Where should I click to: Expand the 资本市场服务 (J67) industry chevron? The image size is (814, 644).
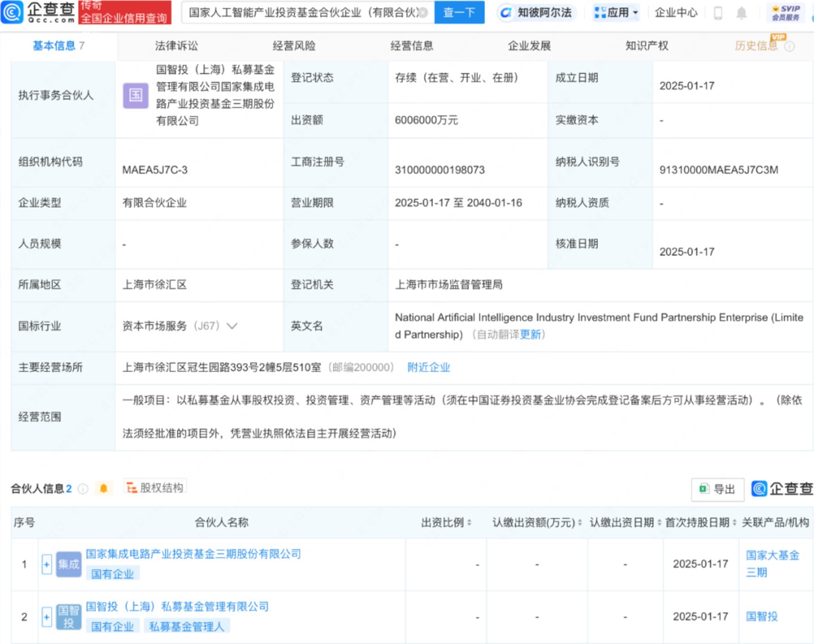[x=232, y=326]
